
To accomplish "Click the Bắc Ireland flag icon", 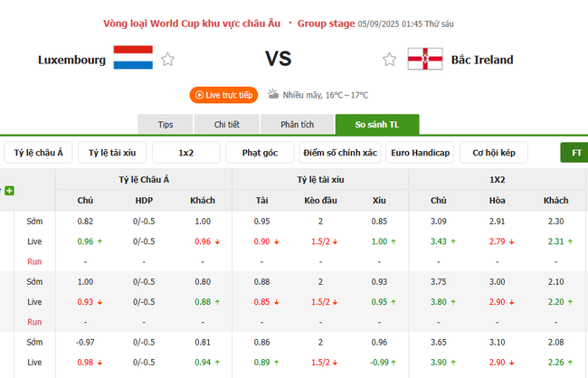I will pyautogui.click(x=424, y=60).
